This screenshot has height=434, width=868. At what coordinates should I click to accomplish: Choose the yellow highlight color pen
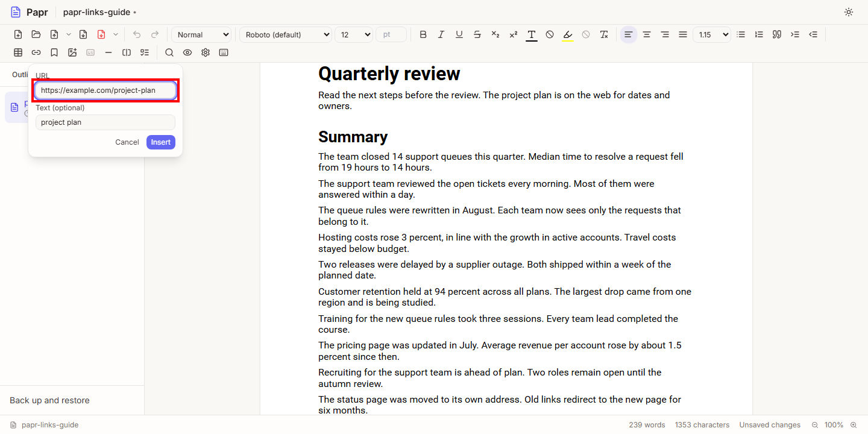pyautogui.click(x=568, y=34)
